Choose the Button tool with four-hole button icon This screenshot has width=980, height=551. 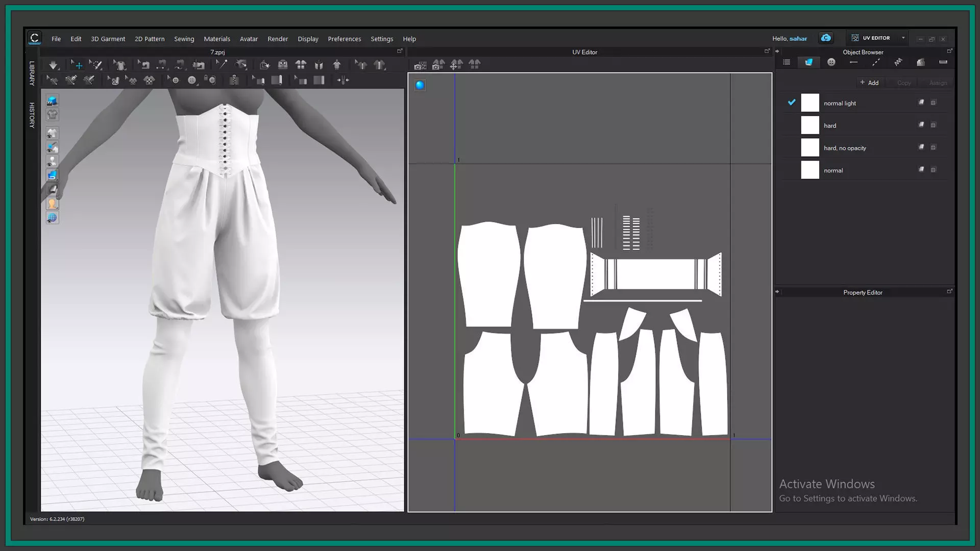pos(192,80)
